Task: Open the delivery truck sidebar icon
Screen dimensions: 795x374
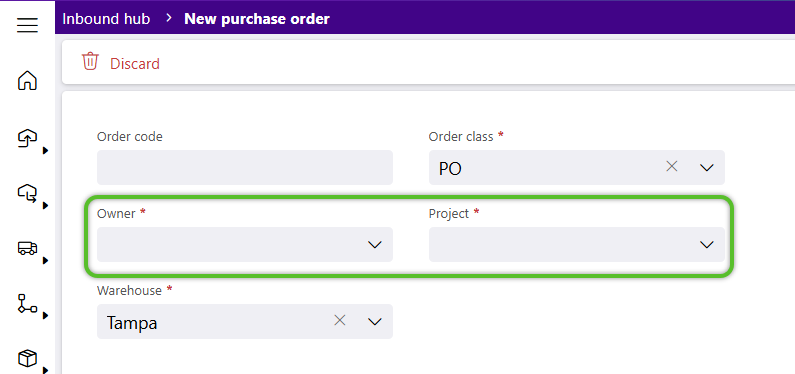Action: click(x=27, y=248)
